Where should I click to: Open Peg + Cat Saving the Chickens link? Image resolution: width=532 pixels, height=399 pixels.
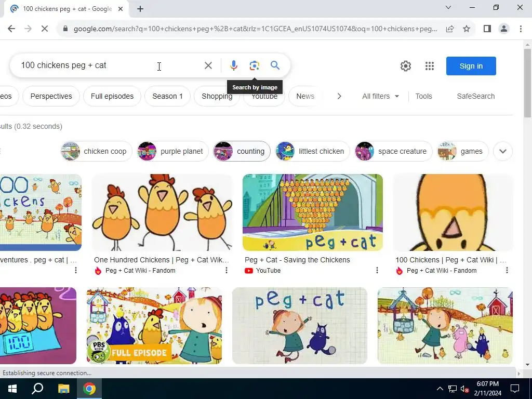pos(297,260)
